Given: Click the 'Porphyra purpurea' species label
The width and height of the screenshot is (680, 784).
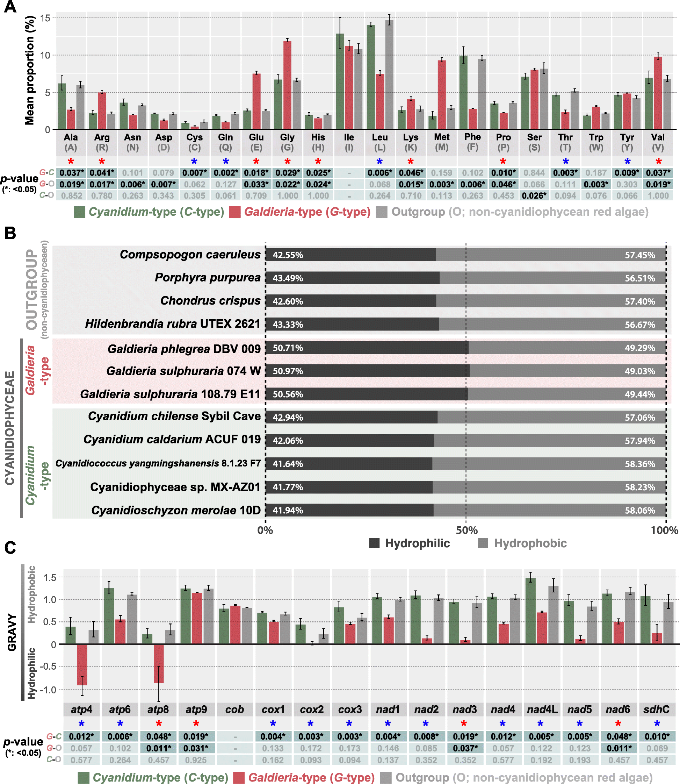Looking at the screenshot, I should pyautogui.click(x=208, y=278).
